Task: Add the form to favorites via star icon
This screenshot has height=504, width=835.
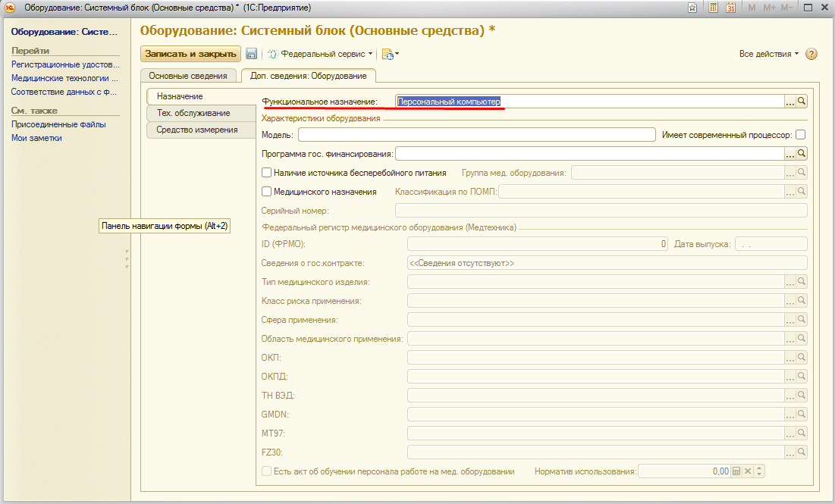Action: coord(692,8)
